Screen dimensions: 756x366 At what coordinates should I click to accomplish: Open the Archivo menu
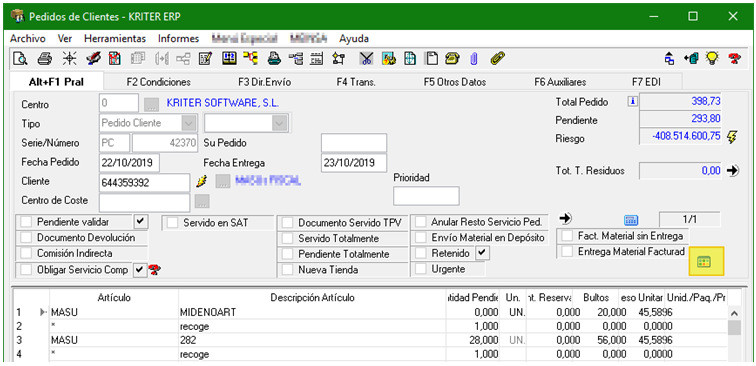click(27, 39)
